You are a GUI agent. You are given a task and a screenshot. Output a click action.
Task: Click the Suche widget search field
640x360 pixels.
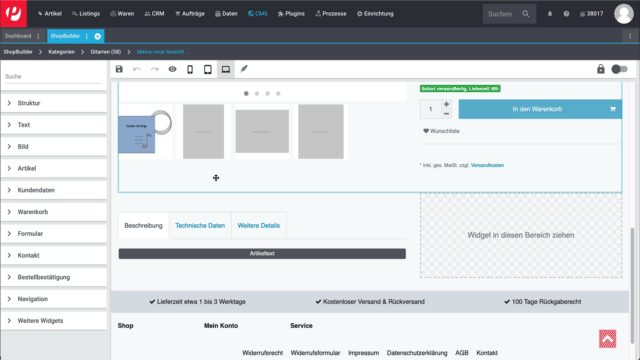click(53, 77)
